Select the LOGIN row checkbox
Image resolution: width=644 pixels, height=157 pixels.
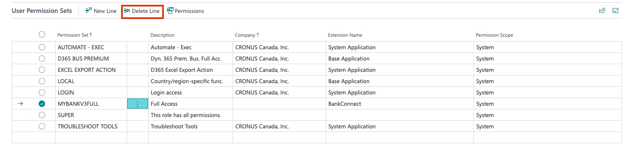point(42,92)
